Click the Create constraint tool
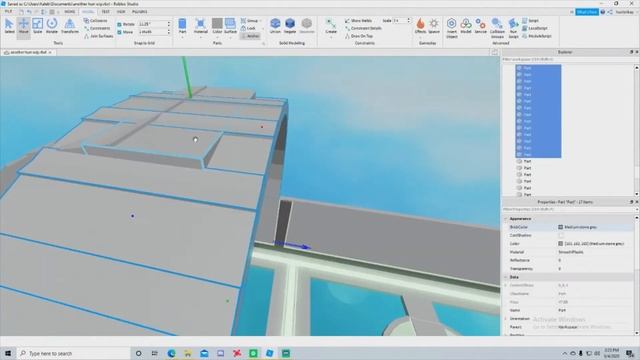The height and width of the screenshot is (360, 640). click(331, 26)
